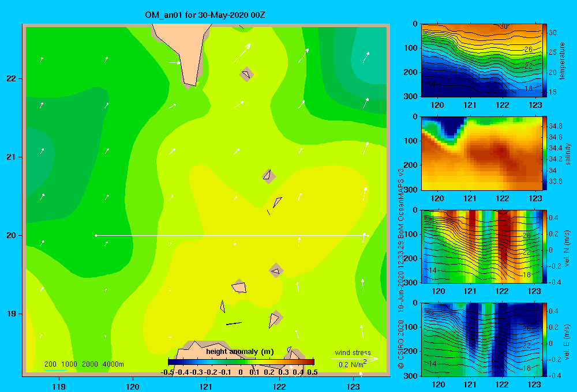
Task: Click the temperature color scale bar
Action: pyautogui.click(x=545, y=61)
